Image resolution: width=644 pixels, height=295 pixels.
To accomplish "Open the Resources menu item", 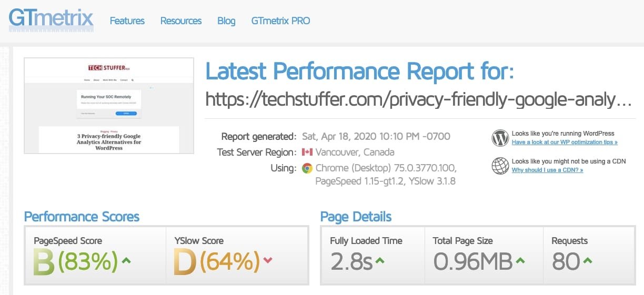I will pos(181,21).
